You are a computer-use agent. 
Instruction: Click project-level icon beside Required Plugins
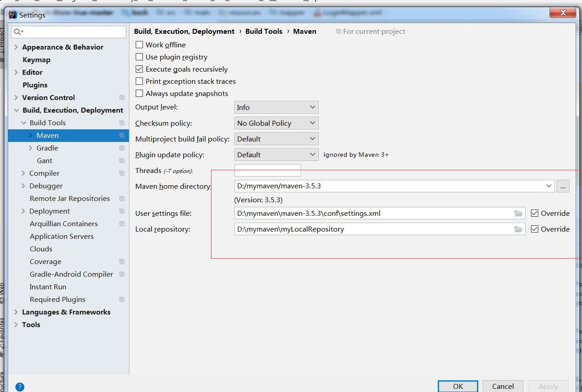pyautogui.click(x=122, y=299)
